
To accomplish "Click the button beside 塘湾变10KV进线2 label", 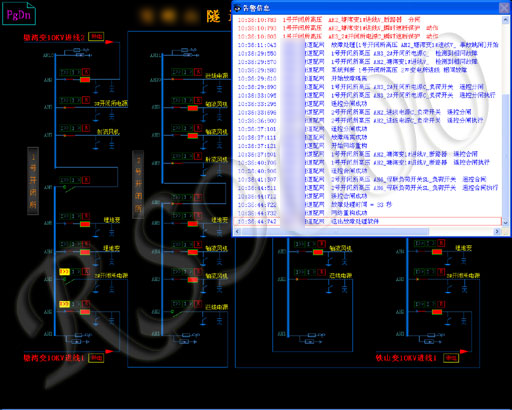I will point(96,36).
